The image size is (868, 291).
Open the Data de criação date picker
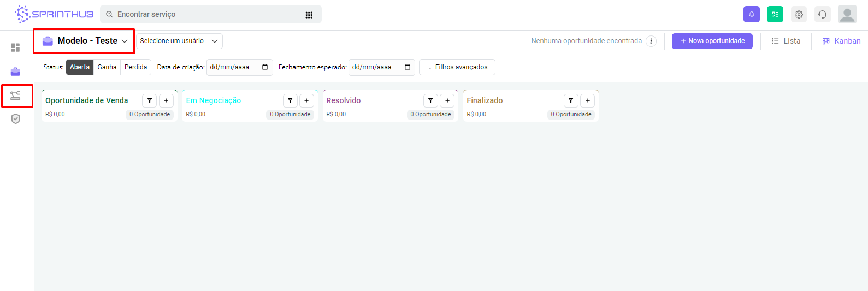[265, 67]
